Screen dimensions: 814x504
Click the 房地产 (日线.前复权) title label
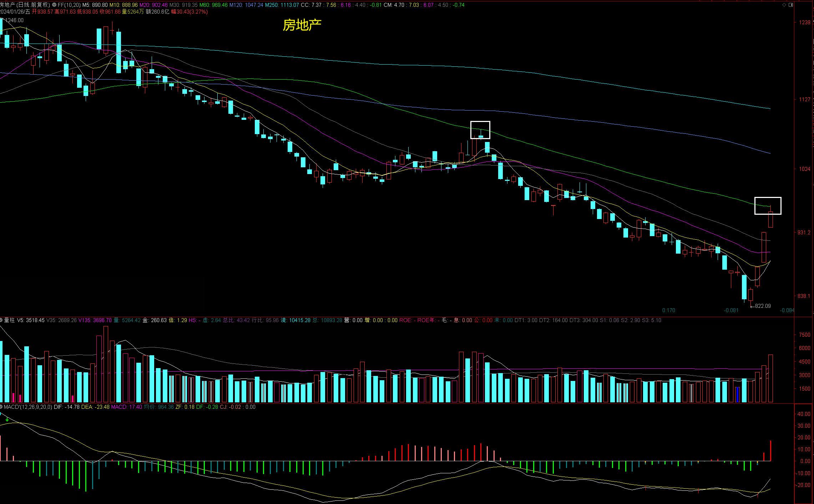click(25, 5)
